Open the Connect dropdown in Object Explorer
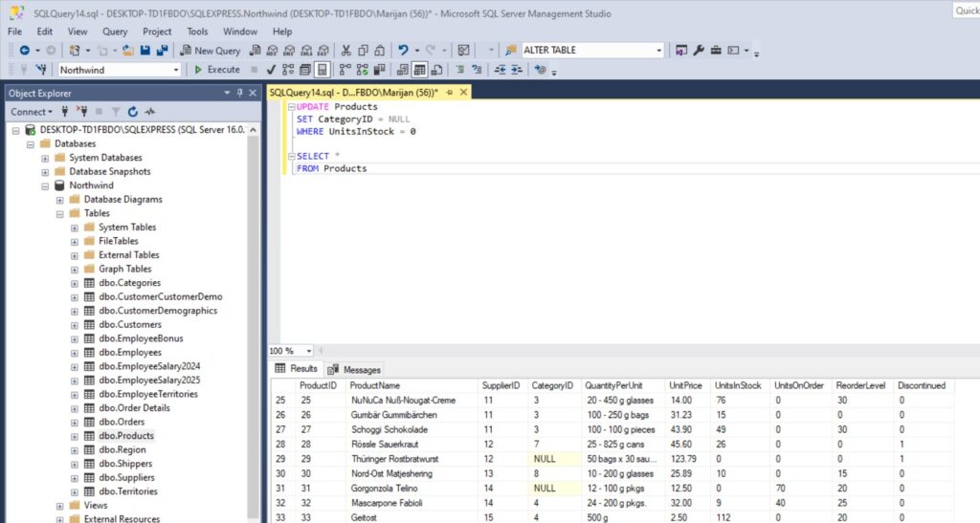This screenshot has height=523, width=980. pyautogui.click(x=32, y=112)
